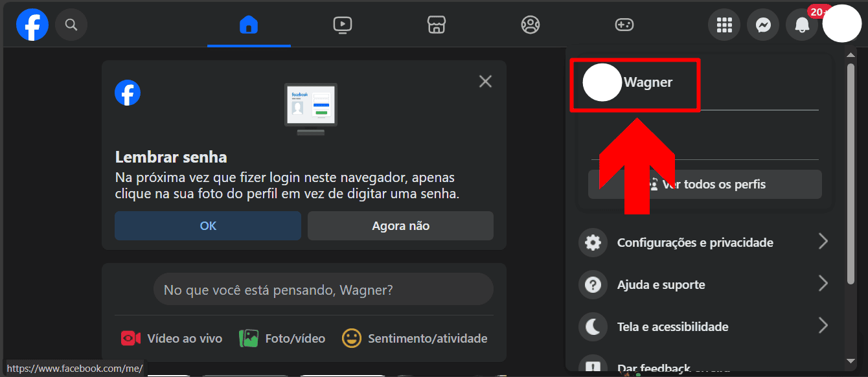The image size is (868, 377).
Task: Open Messenger chats icon
Action: [763, 25]
